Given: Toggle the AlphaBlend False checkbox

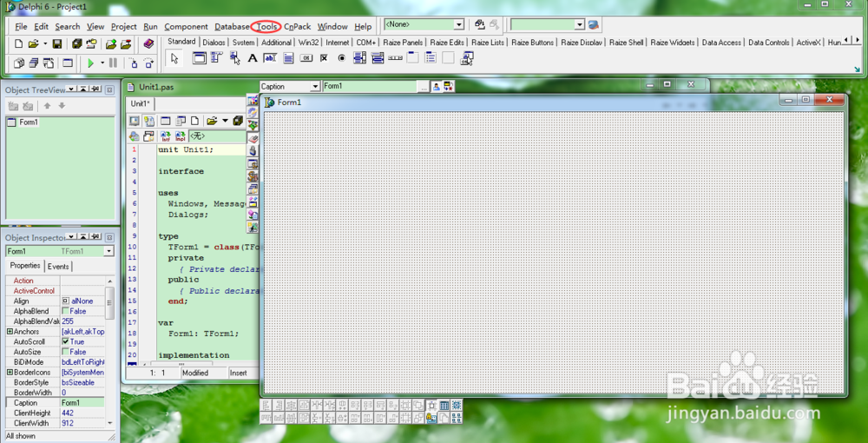Looking at the screenshot, I should (x=65, y=311).
